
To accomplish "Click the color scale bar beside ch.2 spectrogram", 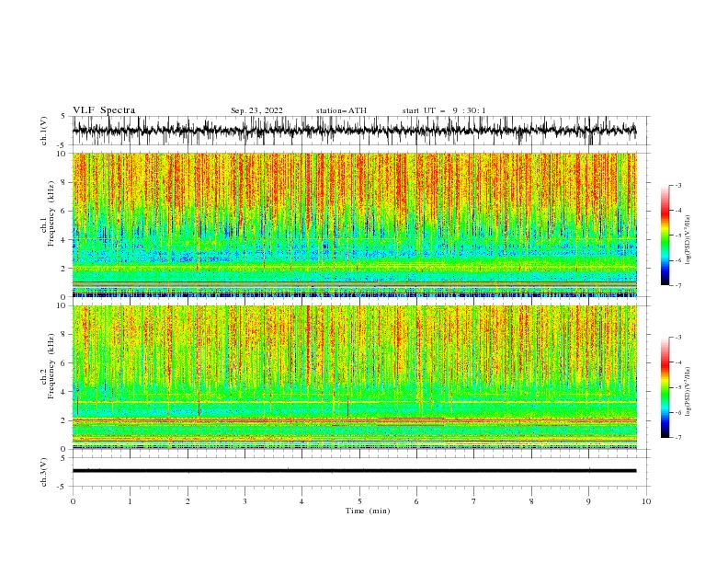I will (x=665, y=387).
